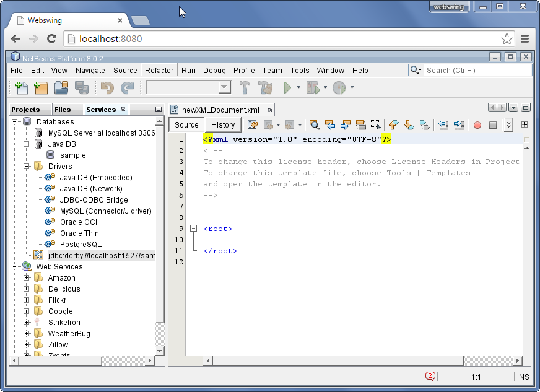Toggle INS insert mode in status bar
Screen dimensions: 540x392
(x=523, y=377)
